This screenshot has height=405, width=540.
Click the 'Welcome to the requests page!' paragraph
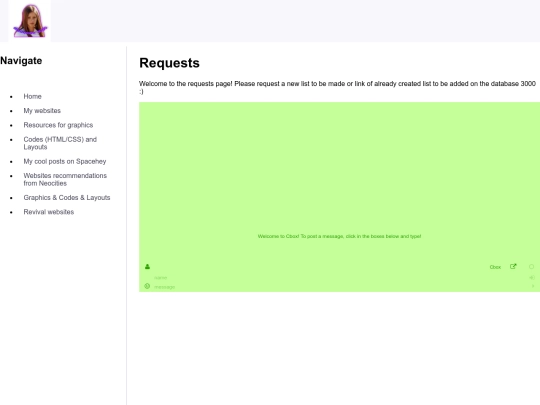337,87
